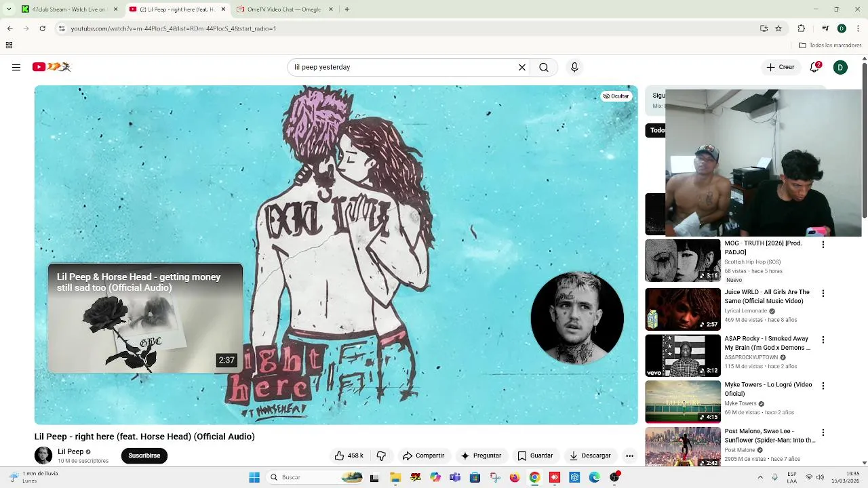Screen dimensions: 868x488
Task: Share the video using Compartir
Action: point(423,455)
